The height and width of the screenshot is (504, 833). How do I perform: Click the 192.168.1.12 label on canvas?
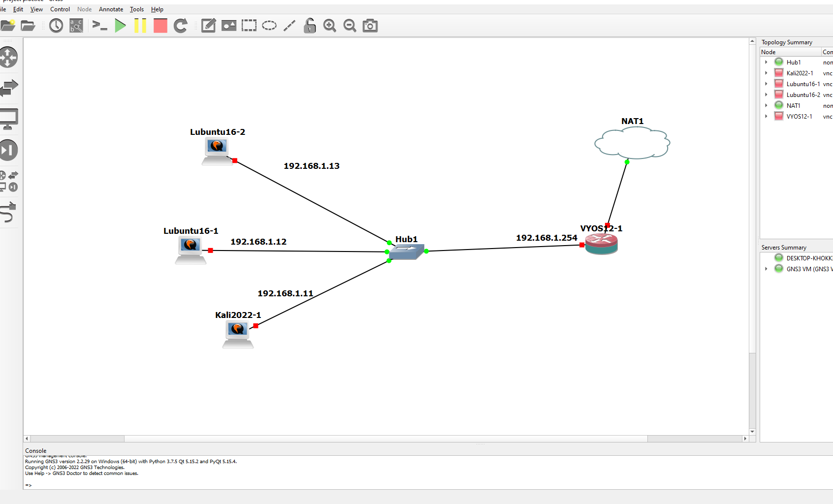coord(258,242)
